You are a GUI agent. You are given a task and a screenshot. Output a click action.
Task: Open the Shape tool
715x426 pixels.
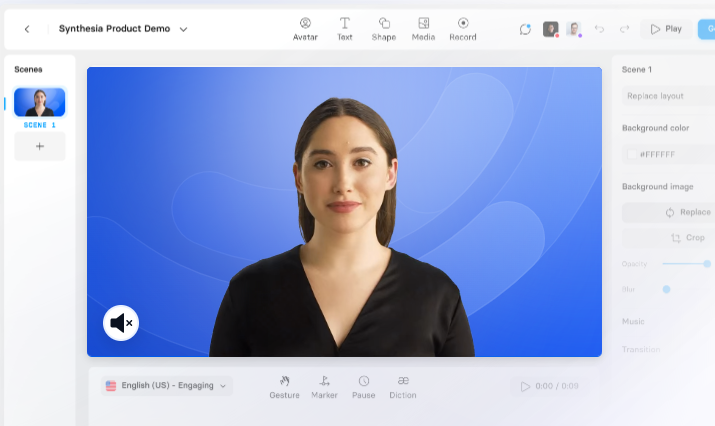click(383, 29)
